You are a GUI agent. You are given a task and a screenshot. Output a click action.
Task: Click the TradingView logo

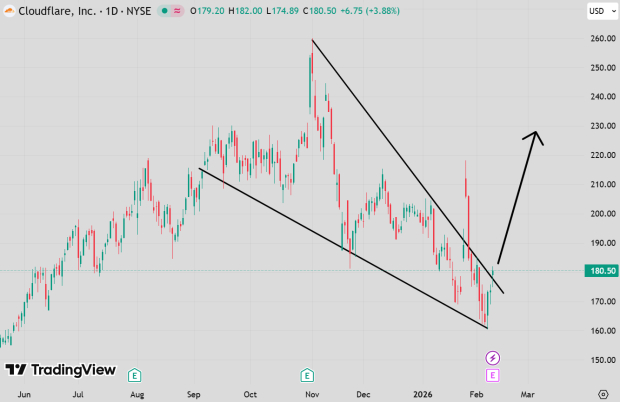[60, 370]
